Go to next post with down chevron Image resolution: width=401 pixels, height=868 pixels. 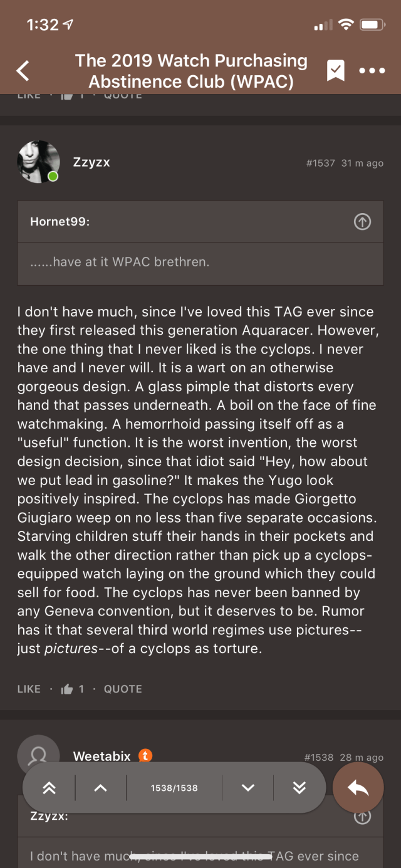[x=248, y=788]
